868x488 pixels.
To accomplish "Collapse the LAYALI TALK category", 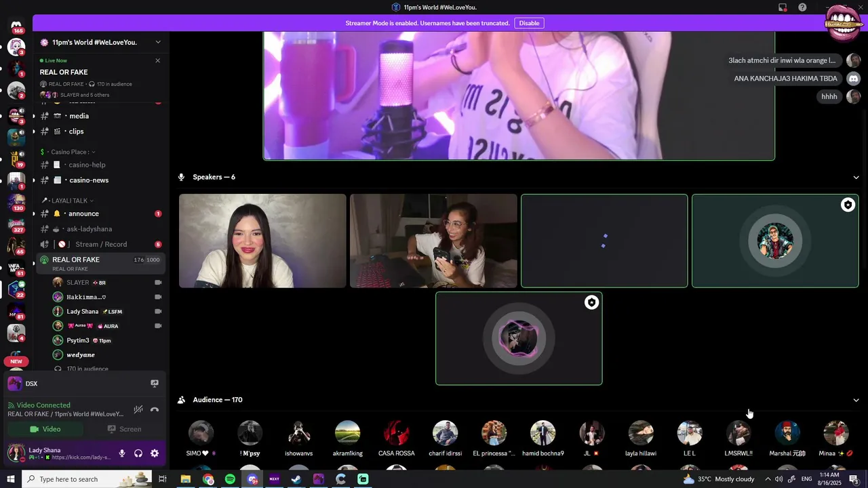I will point(68,201).
